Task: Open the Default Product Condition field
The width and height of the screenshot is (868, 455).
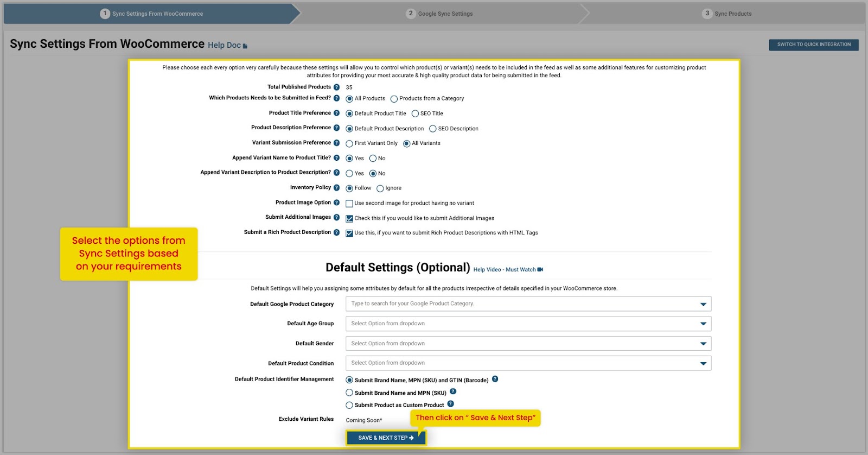Action: pyautogui.click(x=528, y=363)
